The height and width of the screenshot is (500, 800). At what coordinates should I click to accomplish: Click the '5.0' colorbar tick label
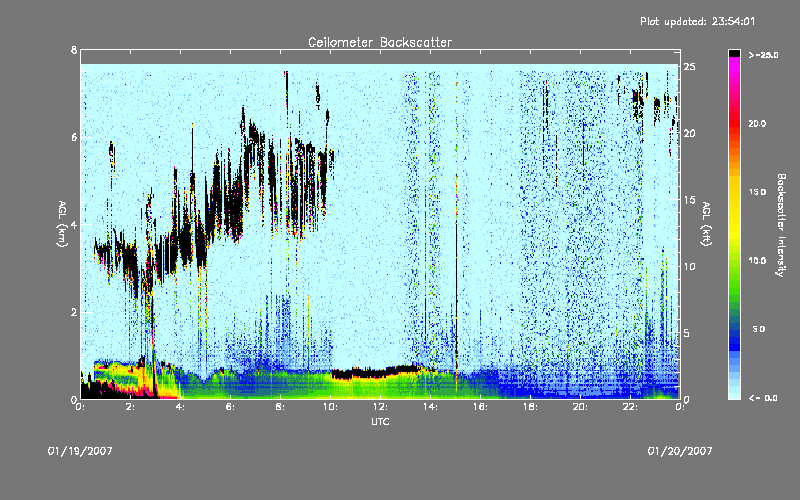(x=759, y=329)
